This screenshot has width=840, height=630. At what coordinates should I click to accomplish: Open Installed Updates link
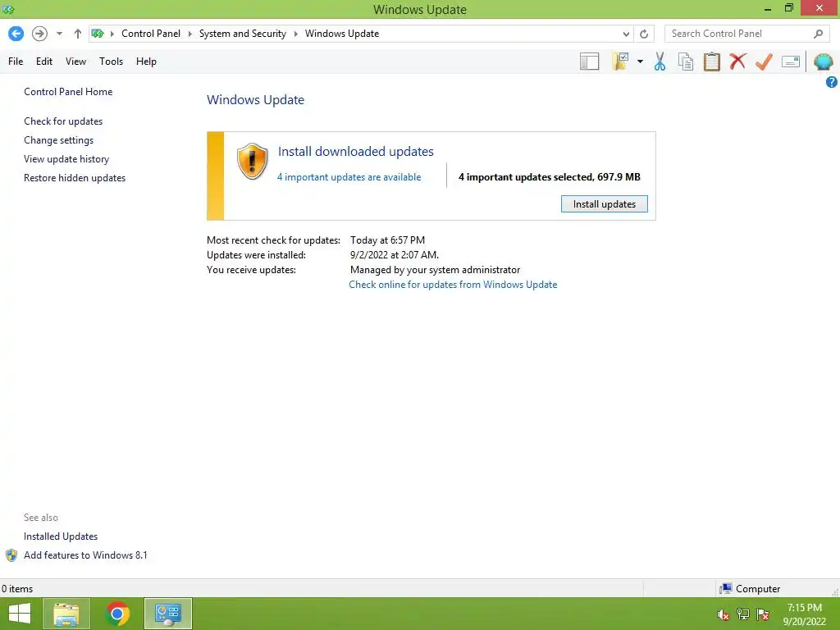(61, 536)
